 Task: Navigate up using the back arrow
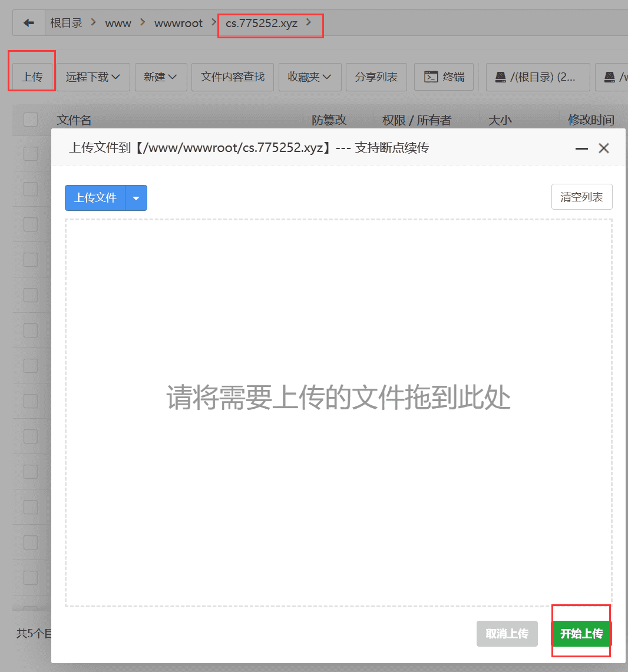coord(28,22)
